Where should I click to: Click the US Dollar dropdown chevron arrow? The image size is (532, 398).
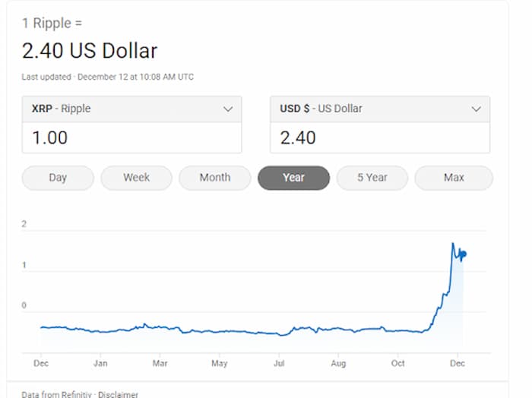[476, 109]
